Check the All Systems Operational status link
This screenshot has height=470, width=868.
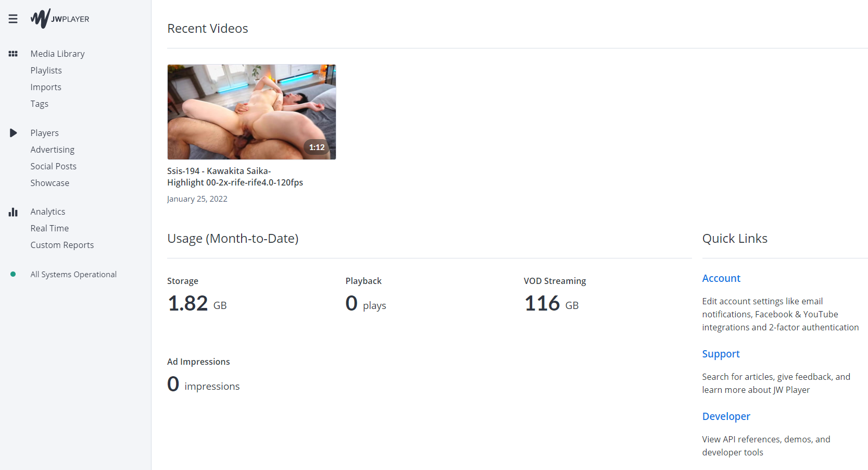[73, 274]
